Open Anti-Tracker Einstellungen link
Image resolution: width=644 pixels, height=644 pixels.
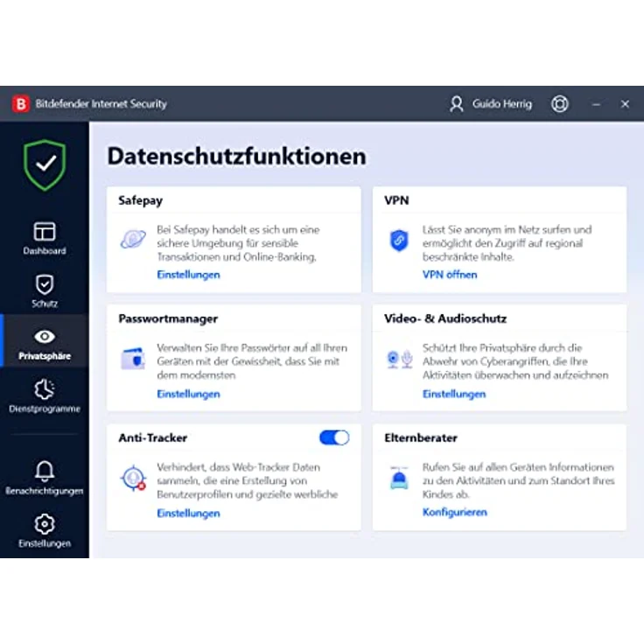(x=188, y=513)
